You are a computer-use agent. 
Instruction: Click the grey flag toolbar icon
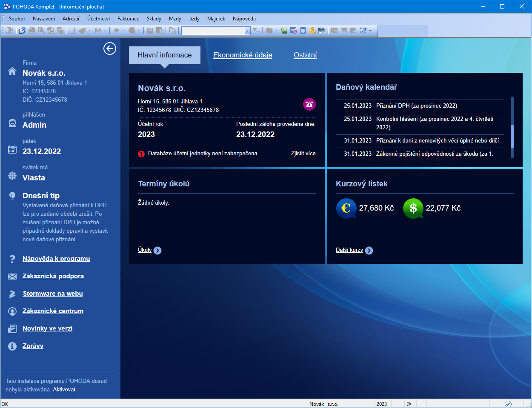pyautogui.click(x=269, y=30)
